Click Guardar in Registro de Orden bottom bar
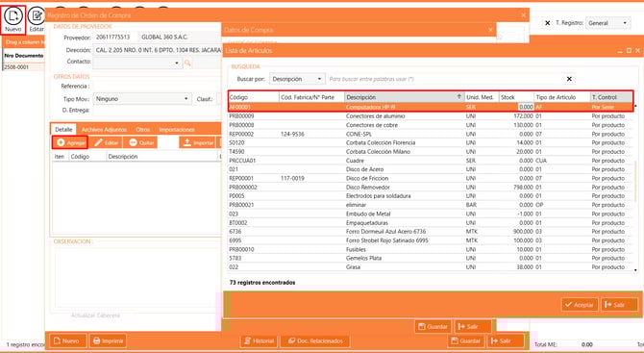This screenshot has width=644, height=353. pos(466,341)
